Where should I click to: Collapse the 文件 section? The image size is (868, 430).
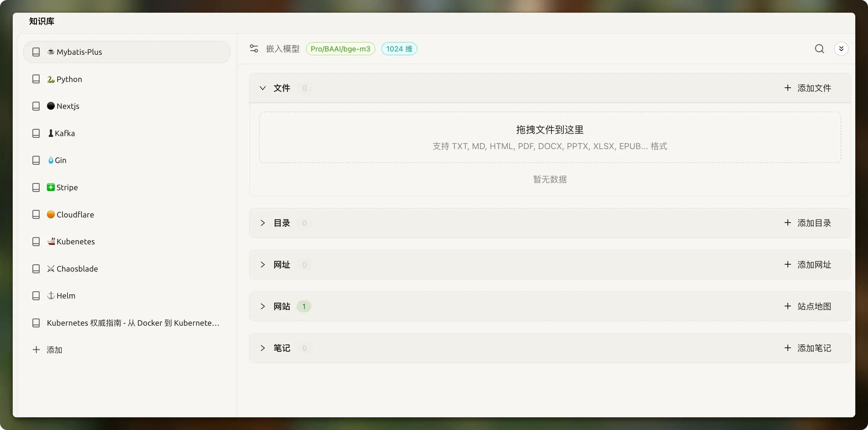(x=262, y=88)
